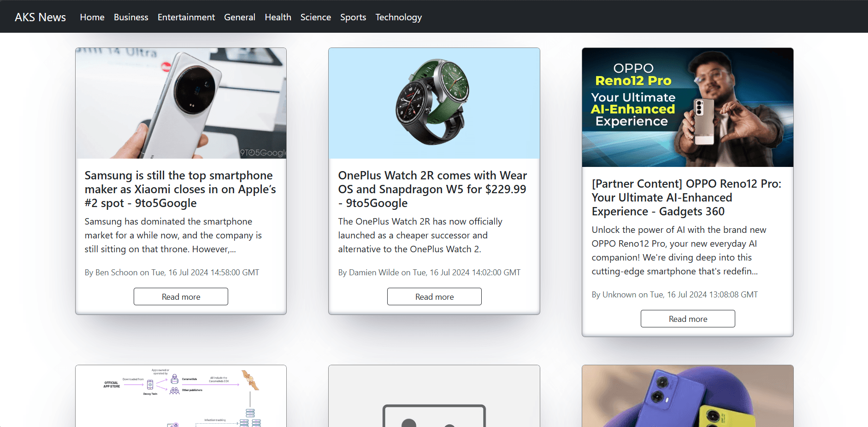Viewport: 868px width, 427px height.
Task: Click the purple and yellow phones image
Action: tap(688, 396)
